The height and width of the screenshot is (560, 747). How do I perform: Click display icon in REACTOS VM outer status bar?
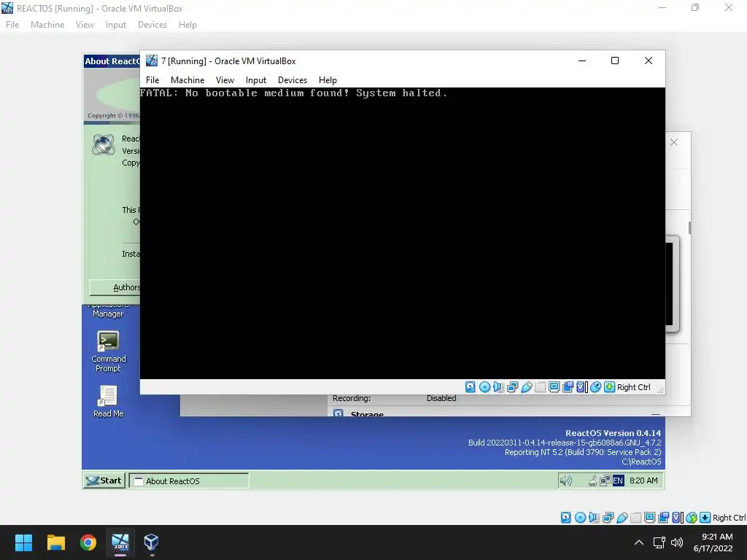[x=650, y=518]
